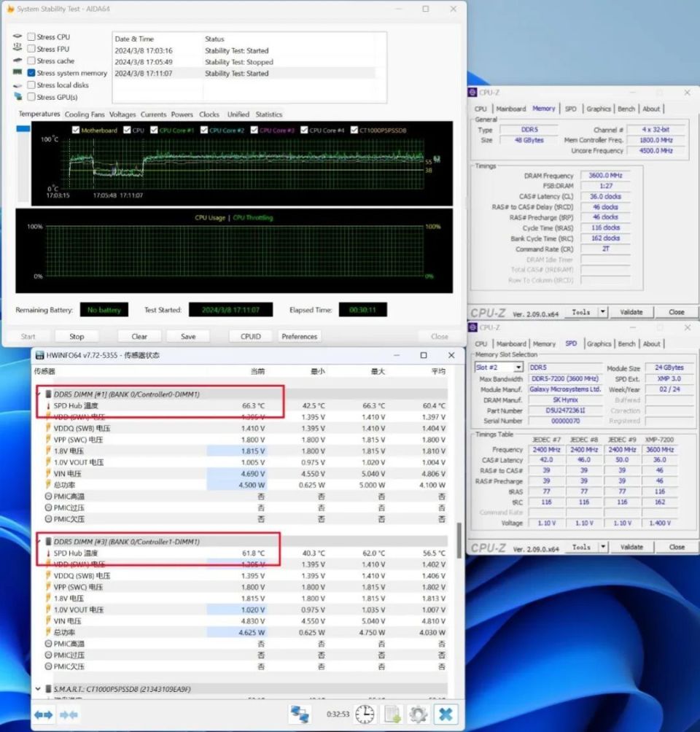Screen dimensions: 700x732
Task: Click the blue temperature graph scale slider
Action: tap(23, 129)
